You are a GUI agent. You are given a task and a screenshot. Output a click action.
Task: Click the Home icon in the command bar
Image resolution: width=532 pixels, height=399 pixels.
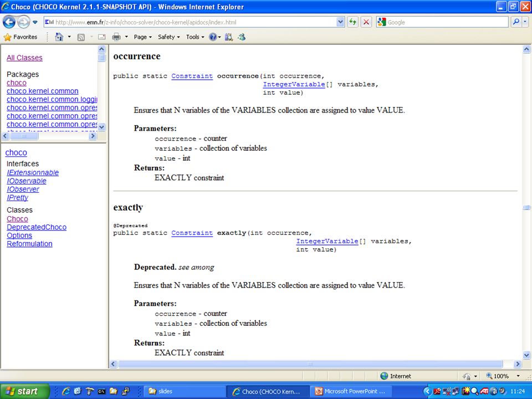coord(59,37)
